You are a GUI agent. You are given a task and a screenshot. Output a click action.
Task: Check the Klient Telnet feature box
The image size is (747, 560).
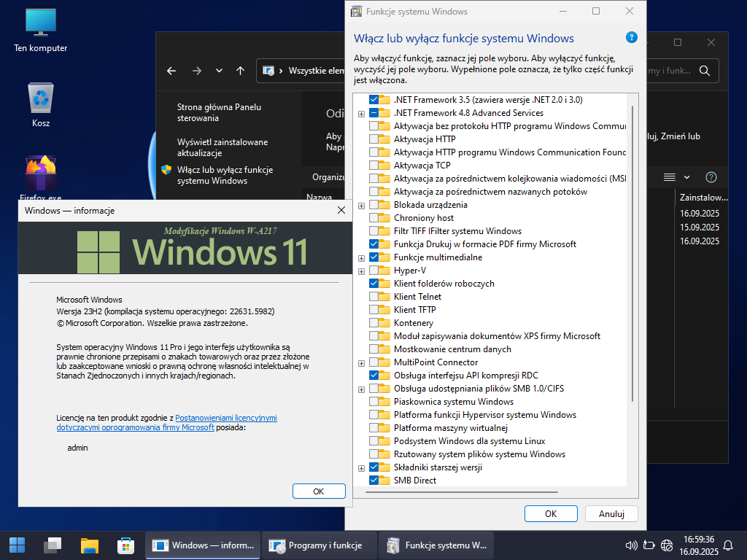coord(374,297)
